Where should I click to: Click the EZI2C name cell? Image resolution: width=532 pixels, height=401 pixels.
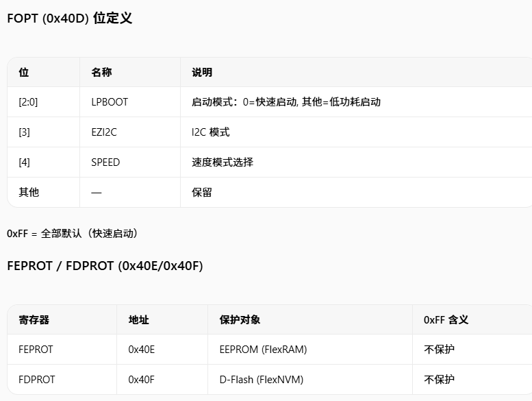tap(104, 132)
